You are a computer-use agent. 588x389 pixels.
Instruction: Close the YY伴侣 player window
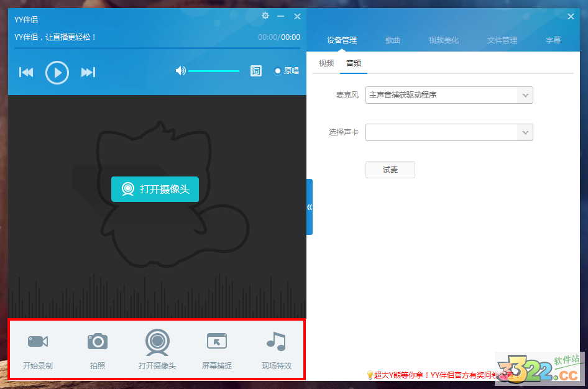click(x=297, y=16)
